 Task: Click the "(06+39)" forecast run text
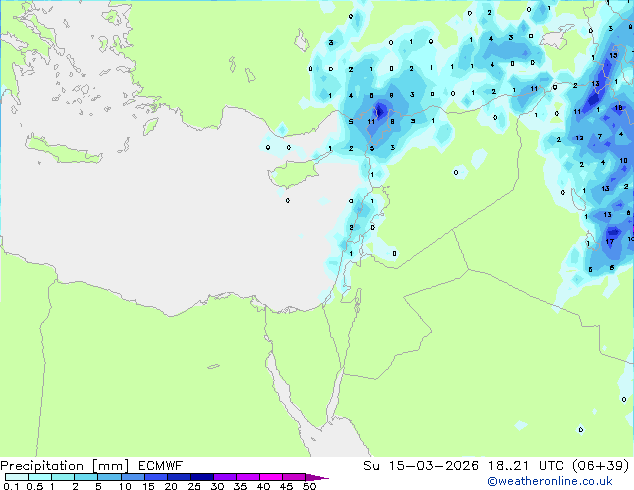[601, 466]
